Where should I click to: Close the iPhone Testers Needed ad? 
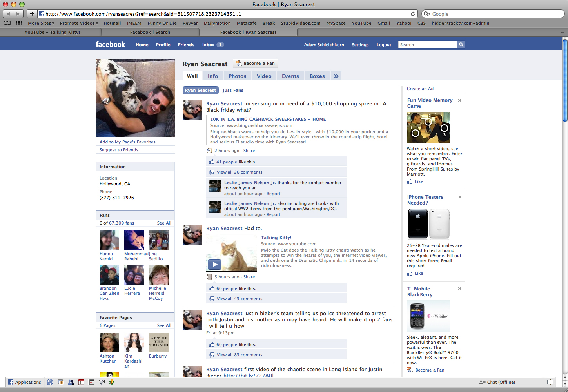[x=459, y=197]
